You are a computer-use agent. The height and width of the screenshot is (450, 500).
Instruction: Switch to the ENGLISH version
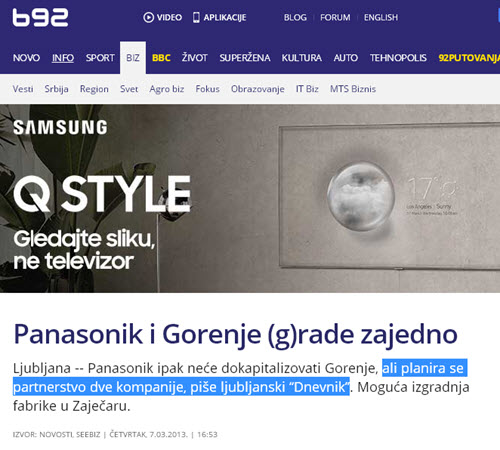pyautogui.click(x=381, y=17)
